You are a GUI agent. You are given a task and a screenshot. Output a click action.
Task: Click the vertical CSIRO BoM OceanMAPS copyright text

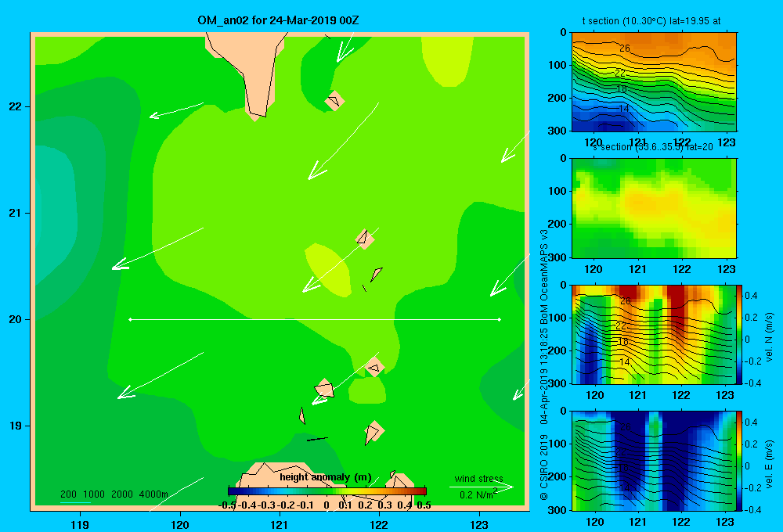tap(544, 365)
